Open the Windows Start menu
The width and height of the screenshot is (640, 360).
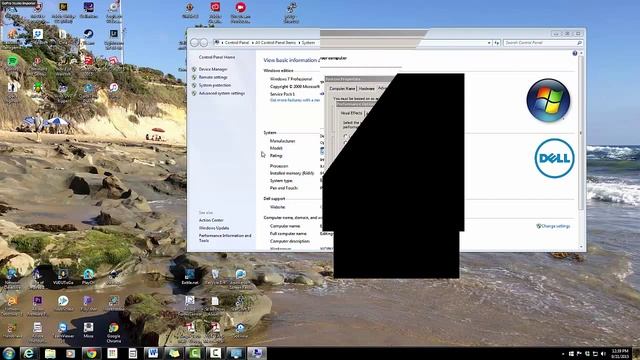[x=9, y=353]
